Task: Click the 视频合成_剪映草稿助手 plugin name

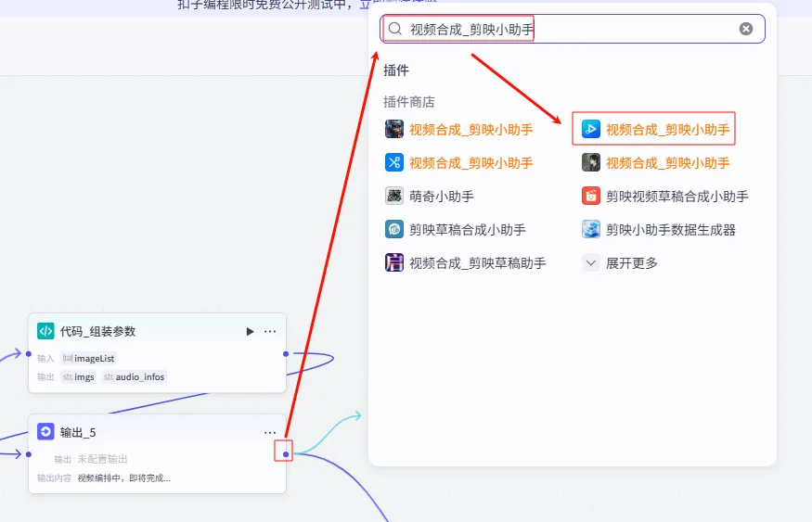Action: (x=478, y=263)
